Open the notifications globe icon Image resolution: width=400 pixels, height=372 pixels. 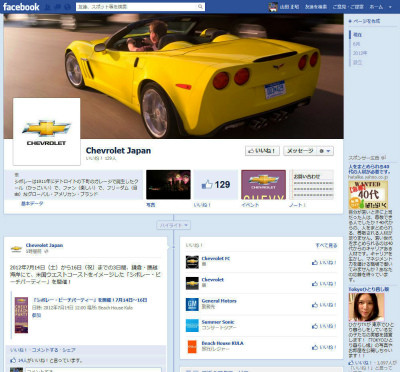point(67,7)
